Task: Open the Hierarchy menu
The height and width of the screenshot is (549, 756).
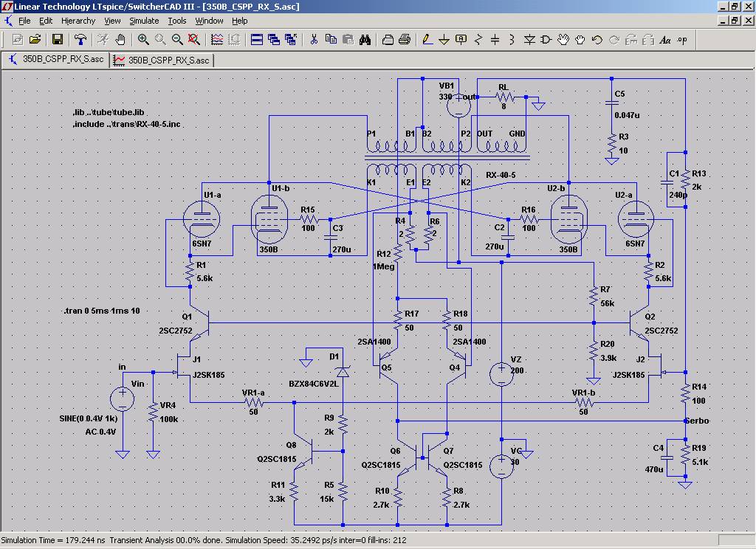Action: click(x=78, y=21)
